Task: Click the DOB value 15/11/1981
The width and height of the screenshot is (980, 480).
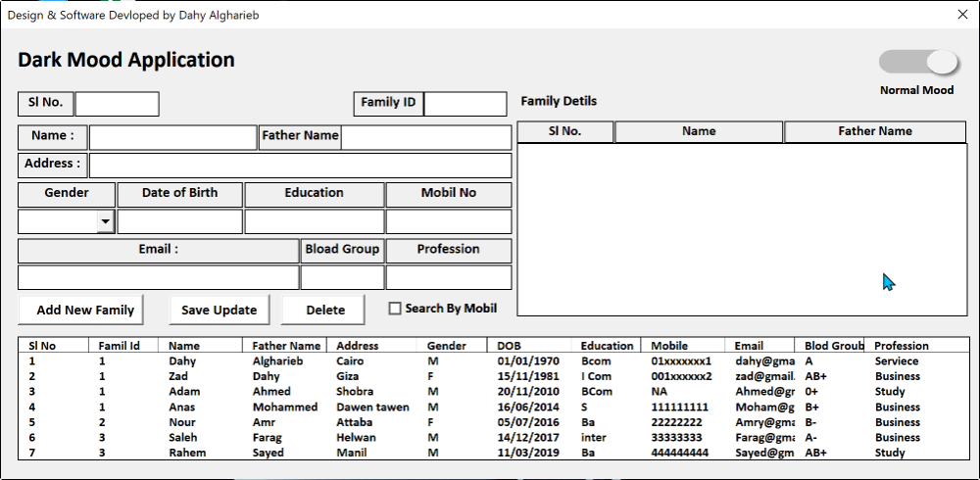Action: [x=528, y=376]
